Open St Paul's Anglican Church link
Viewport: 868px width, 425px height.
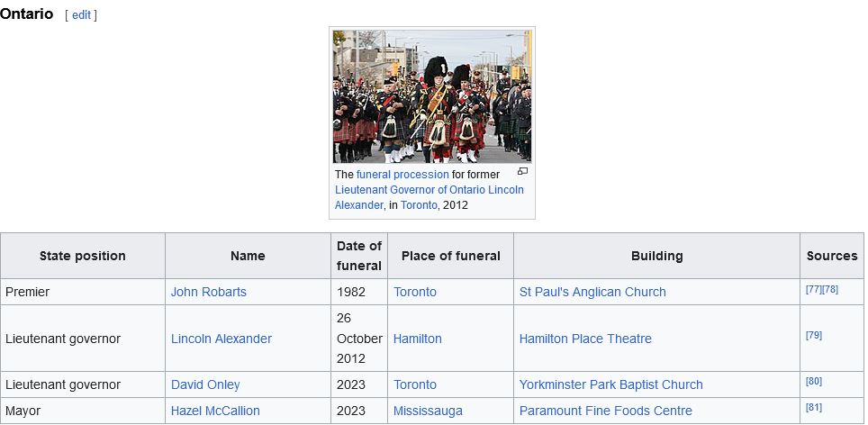(592, 292)
